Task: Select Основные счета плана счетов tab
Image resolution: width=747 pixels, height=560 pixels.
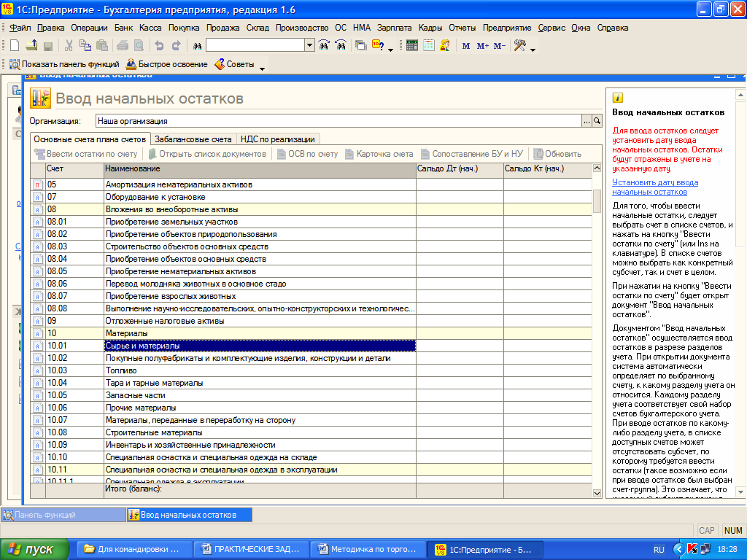Action: [x=90, y=139]
